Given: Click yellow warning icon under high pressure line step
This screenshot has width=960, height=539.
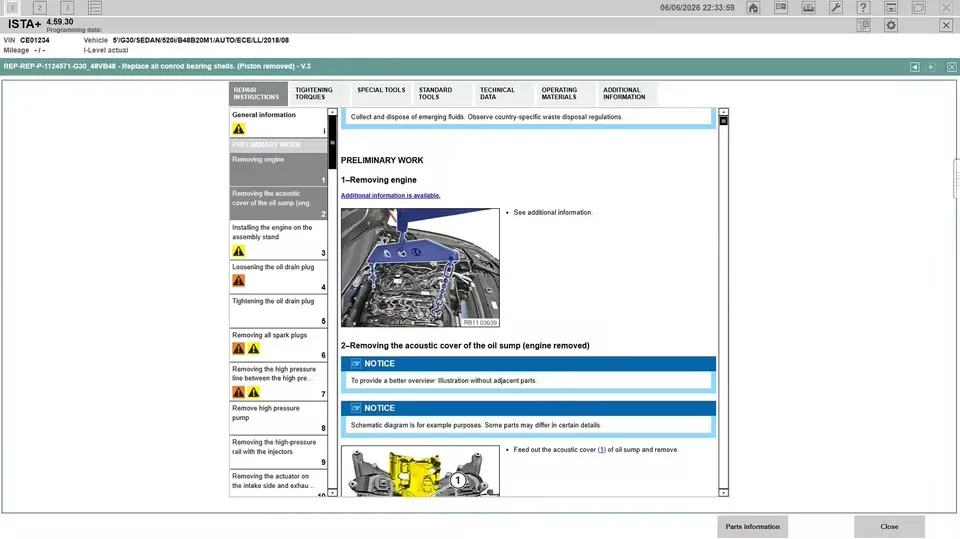Looking at the screenshot, I should point(253,392).
